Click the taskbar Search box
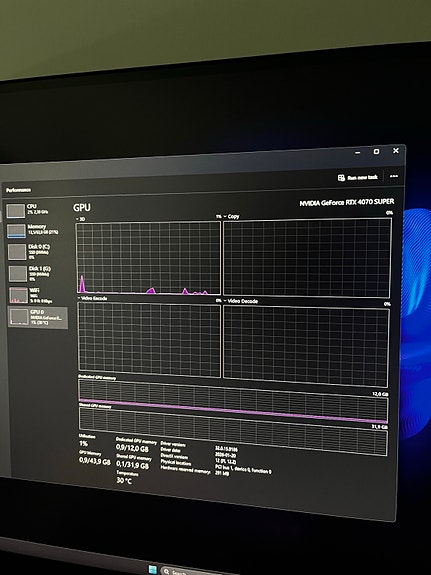Screen dimensions: 431x575 click(191, 572)
